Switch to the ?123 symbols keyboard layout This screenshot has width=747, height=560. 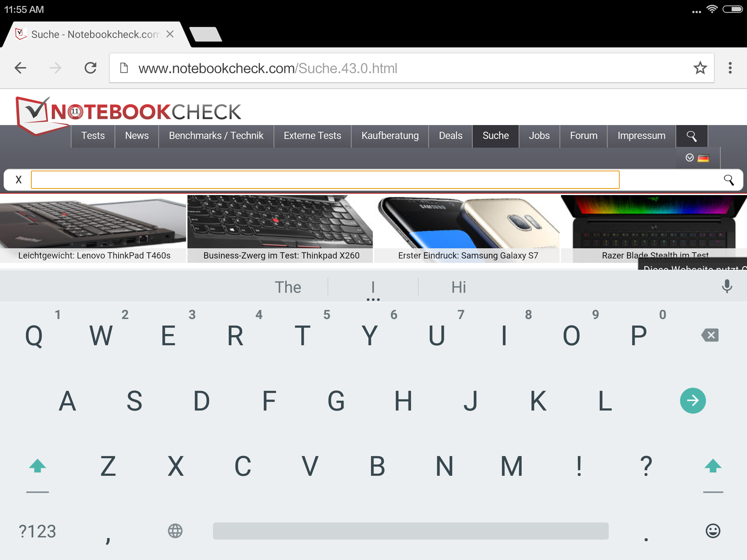tap(37, 532)
